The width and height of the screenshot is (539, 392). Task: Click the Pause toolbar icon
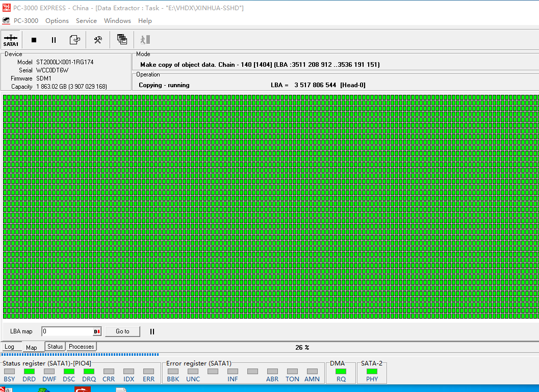[54, 39]
